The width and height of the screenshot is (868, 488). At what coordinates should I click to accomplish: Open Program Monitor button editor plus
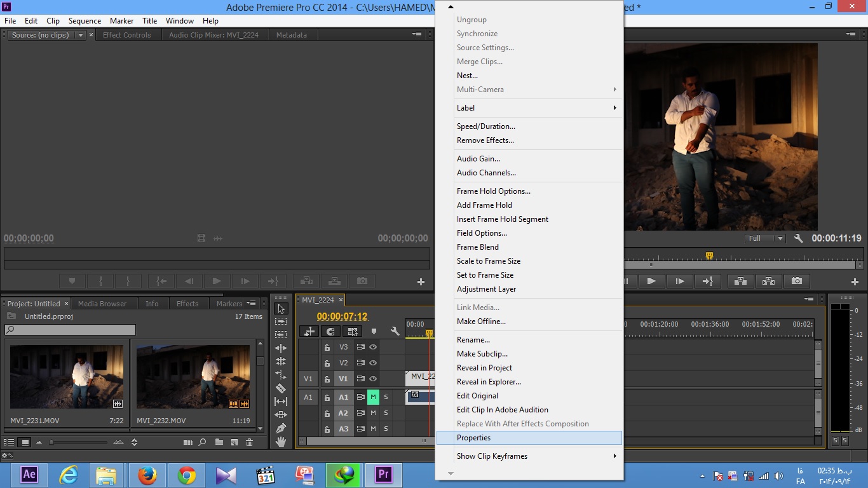[x=855, y=281]
